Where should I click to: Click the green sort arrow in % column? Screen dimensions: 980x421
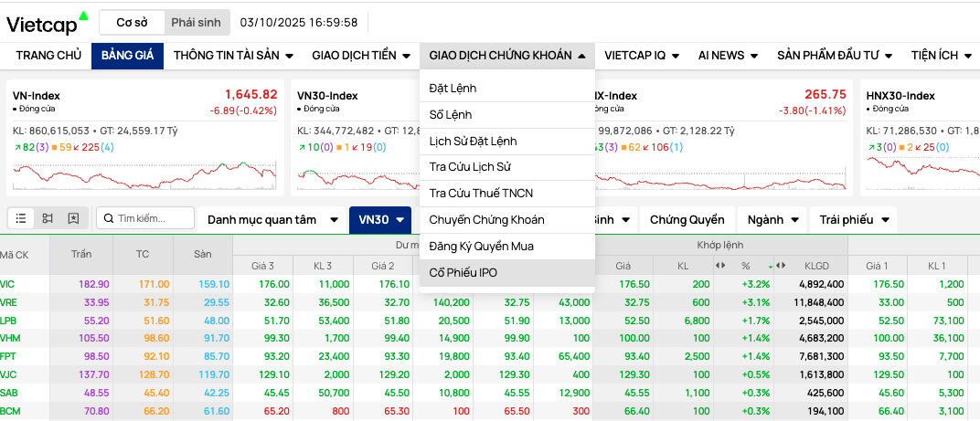pos(770,266)
